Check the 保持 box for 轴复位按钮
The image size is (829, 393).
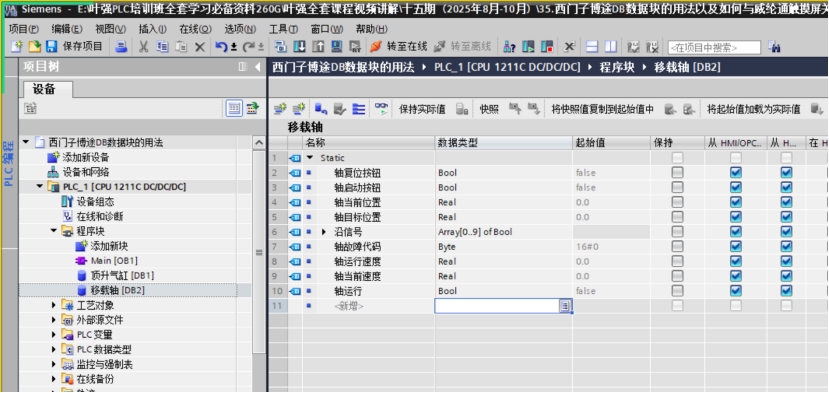[677, 172]
